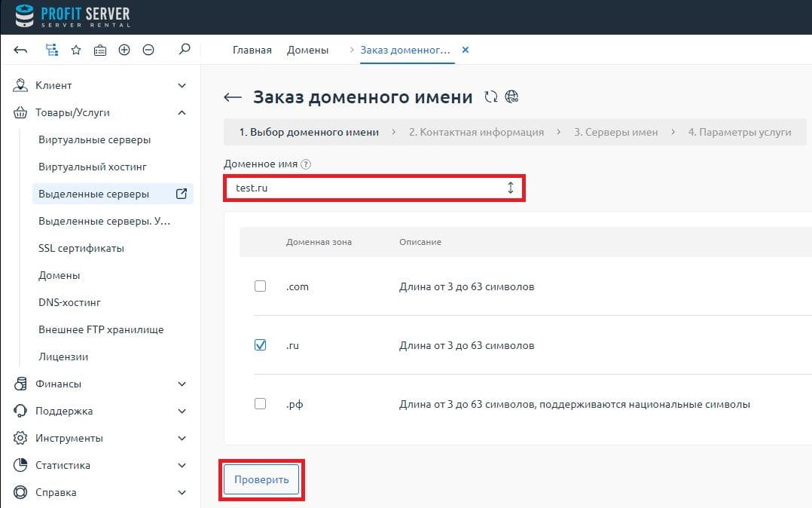
Task: Expand the Клиент section chevron
Action: tap(182, 85)
